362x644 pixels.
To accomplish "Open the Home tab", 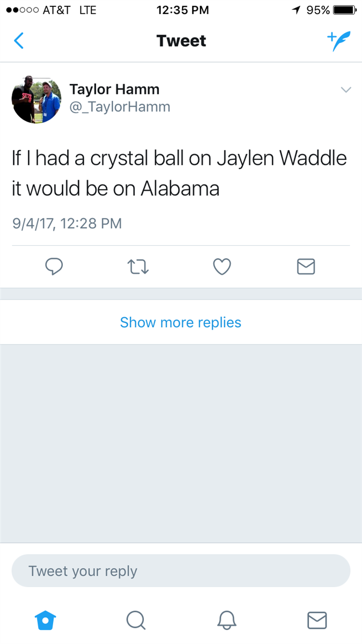I will [x=45, y=620].
